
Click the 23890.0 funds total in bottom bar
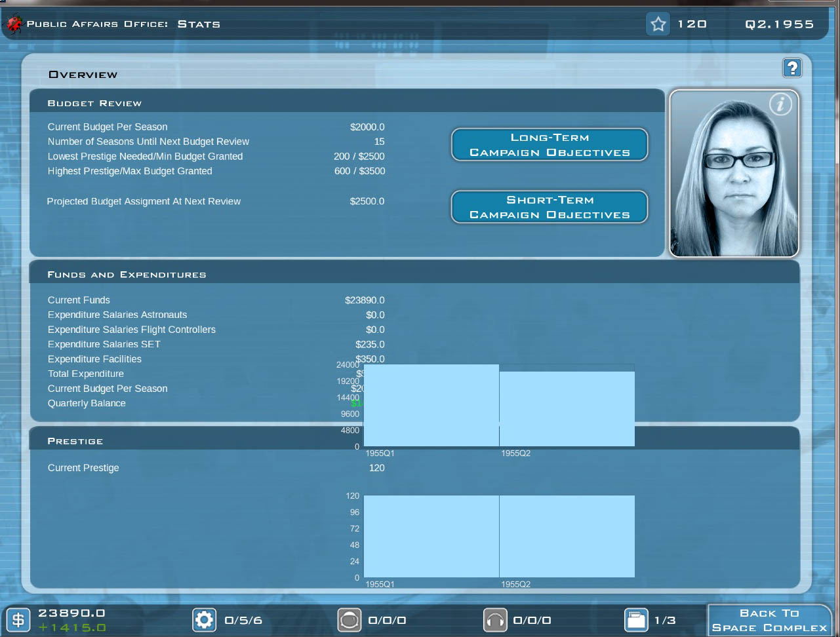(71, 613)
